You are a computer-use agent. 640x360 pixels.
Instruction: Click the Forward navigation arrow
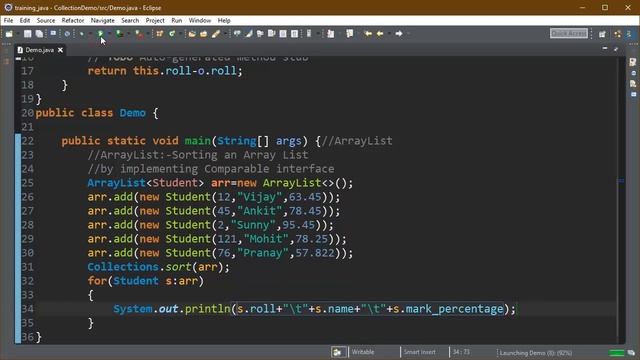coord(399,33)
